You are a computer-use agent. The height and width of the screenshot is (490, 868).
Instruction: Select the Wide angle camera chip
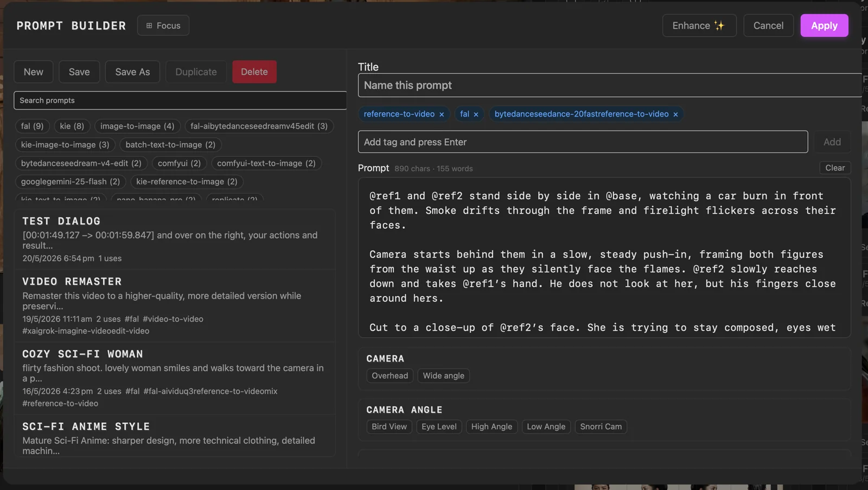(x=444, y=376)
